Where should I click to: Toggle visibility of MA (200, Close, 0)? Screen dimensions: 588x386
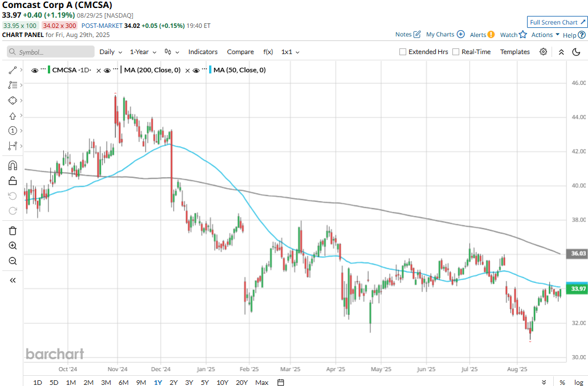pos(107,71)
